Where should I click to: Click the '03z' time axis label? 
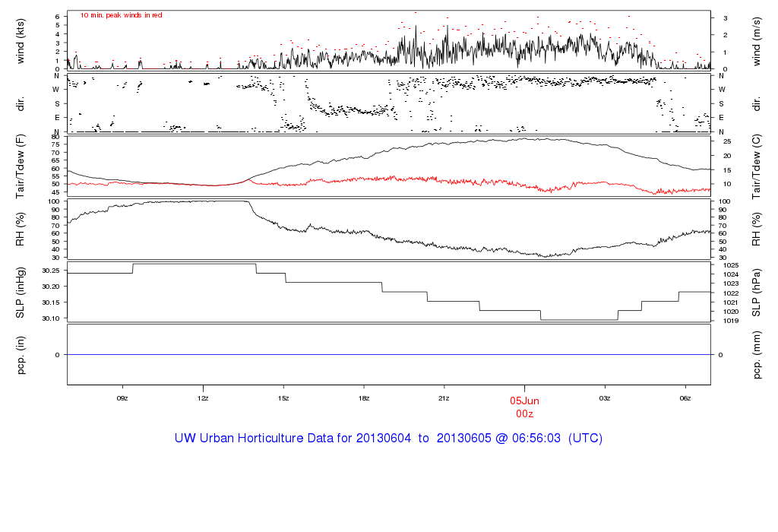[605, 398]
